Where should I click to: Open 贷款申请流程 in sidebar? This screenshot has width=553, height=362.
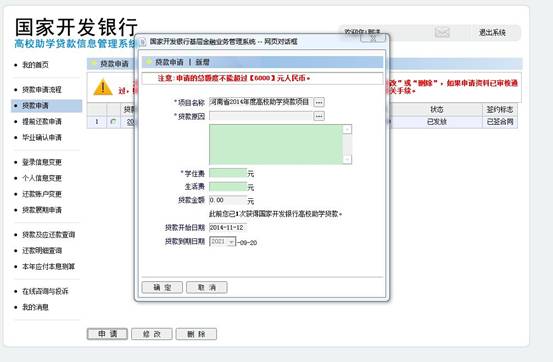click(x=42, y=90)
